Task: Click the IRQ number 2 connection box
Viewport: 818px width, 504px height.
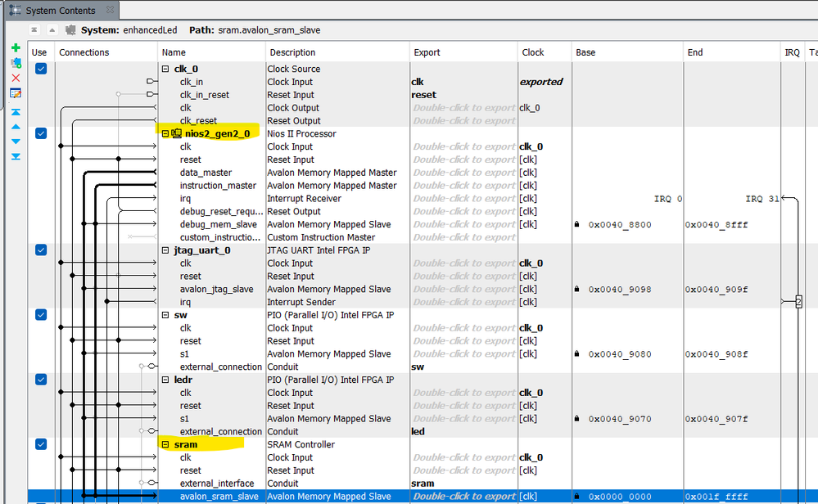Action: (x=798, y=302)
